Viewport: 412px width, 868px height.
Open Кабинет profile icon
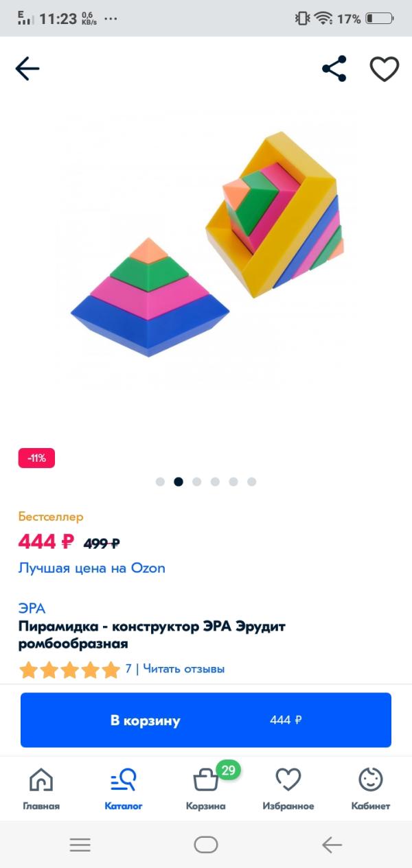click(x=371, y=789)
